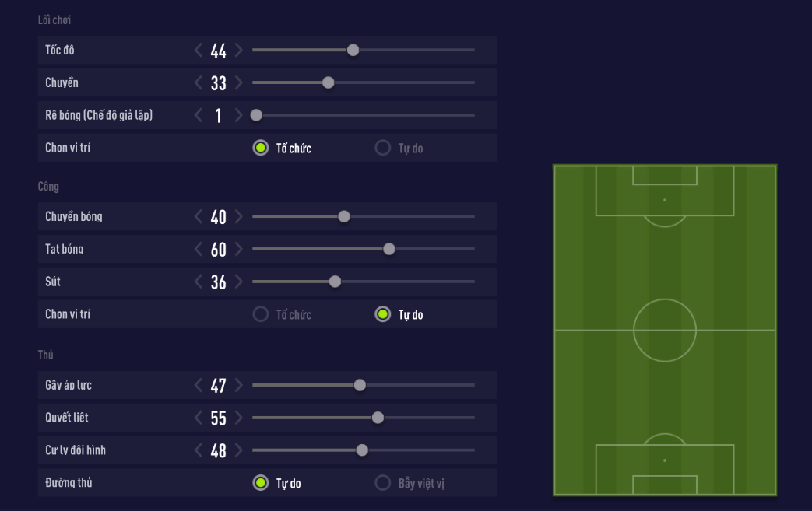Select Tự do for Lối chơi positioning
This screenshot has height=511, width=812.
[x=382, y=148]
